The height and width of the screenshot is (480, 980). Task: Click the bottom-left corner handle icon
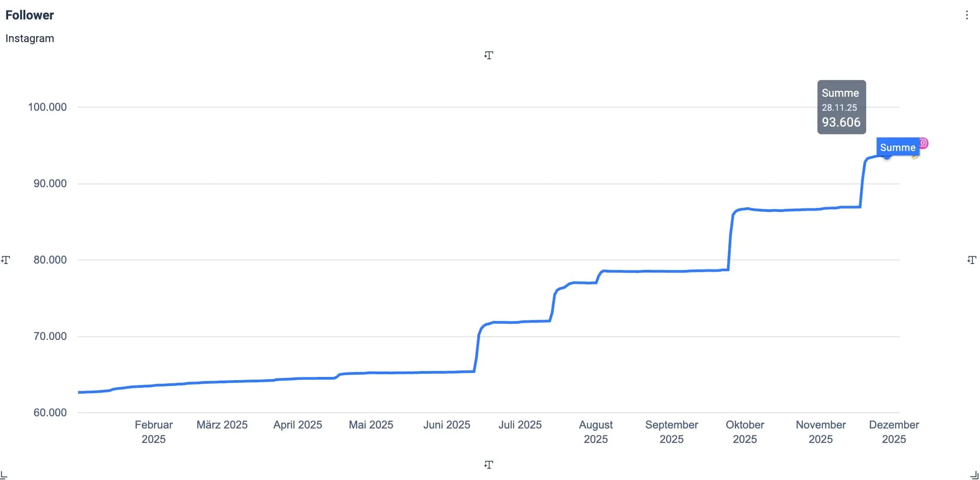(x=4, y=475)
